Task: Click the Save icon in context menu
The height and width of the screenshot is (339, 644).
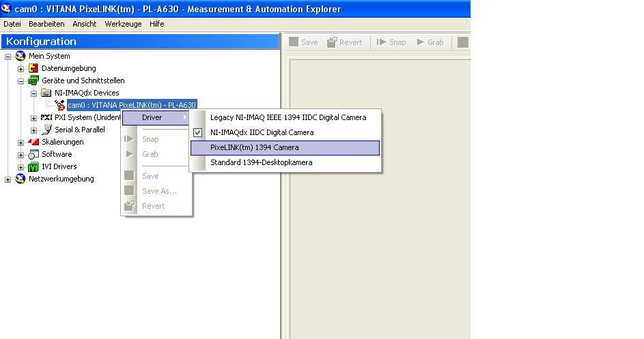Action: (x=129, y=176)
